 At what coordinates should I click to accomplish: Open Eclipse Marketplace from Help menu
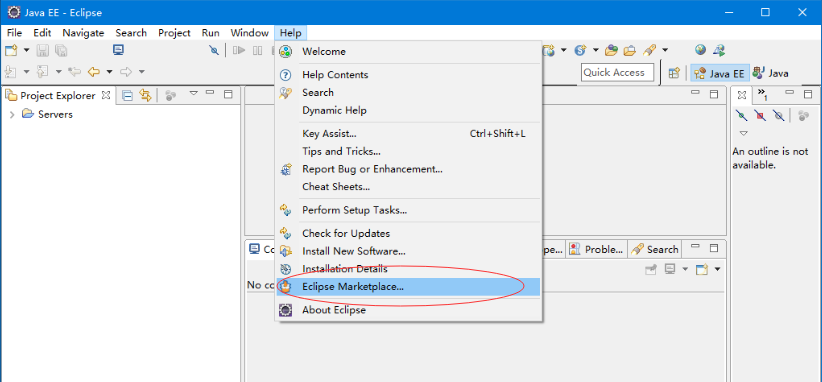pos(408,287)
